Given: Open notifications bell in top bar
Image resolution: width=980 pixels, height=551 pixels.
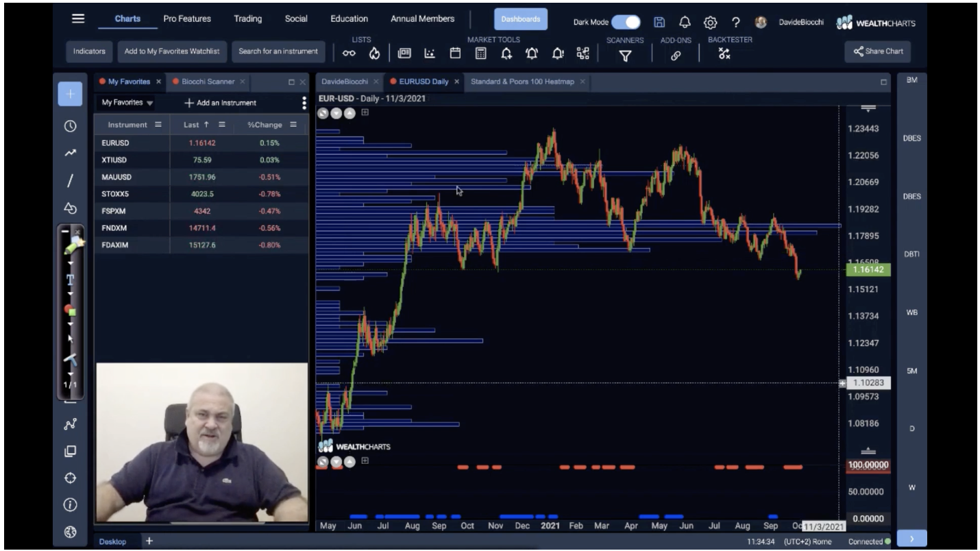Looking at the screenshot, I should click(x=684, y=22).
